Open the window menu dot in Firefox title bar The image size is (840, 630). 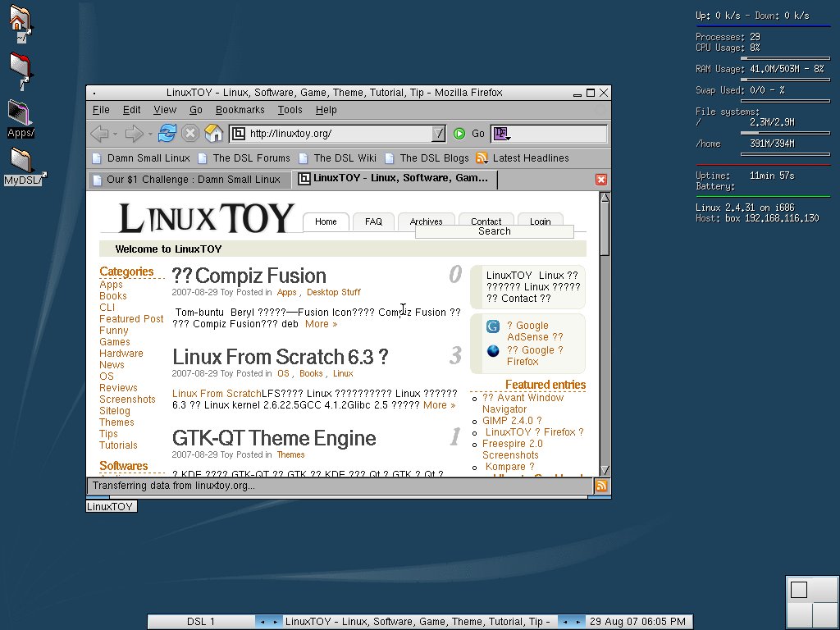[94, 94]
